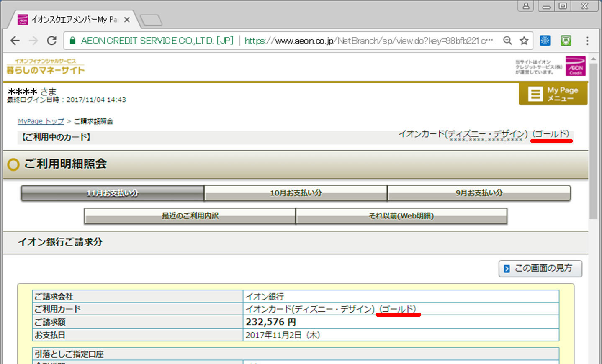
Task: Select the 11月お支払い分 tab
Action: coord(112,193)
